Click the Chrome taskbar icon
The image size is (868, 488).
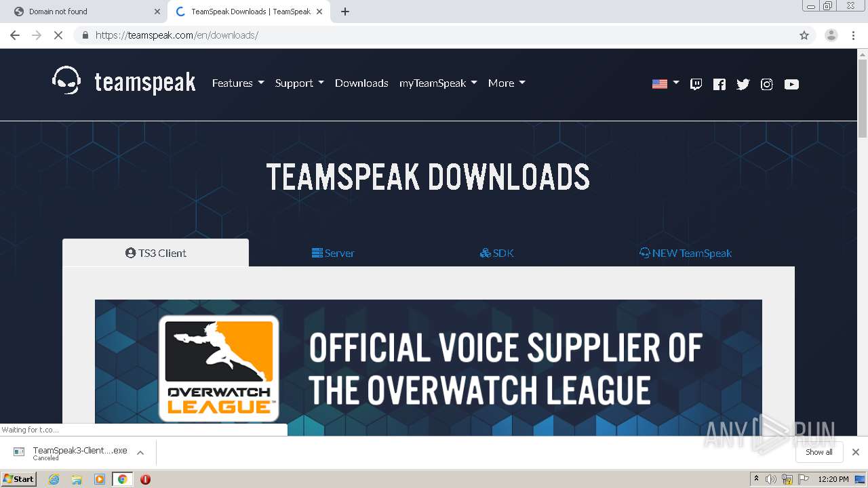123,479
